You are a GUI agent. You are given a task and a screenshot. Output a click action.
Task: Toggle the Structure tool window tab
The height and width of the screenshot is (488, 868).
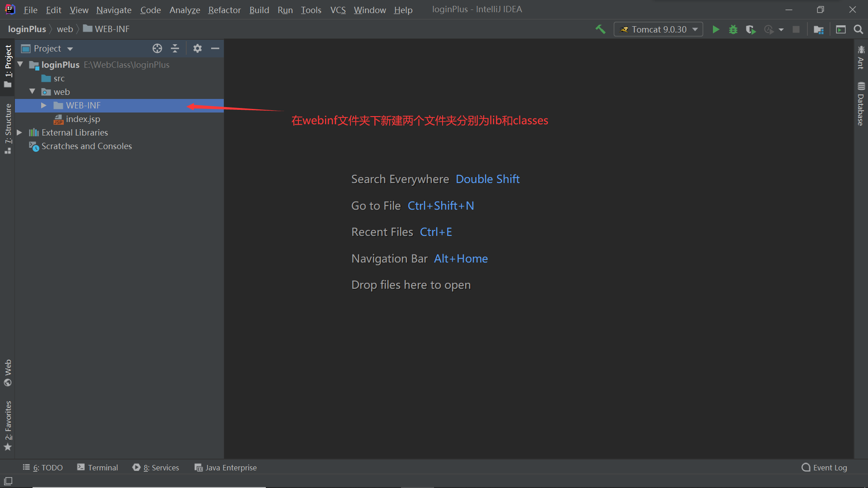(8, 127)
